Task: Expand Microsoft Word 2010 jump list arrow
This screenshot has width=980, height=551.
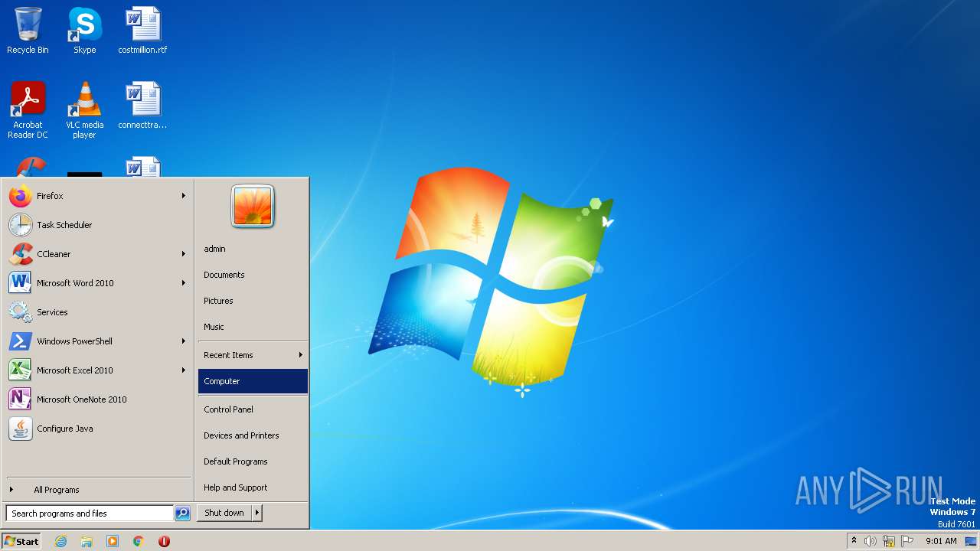Action: click(184, 283)
